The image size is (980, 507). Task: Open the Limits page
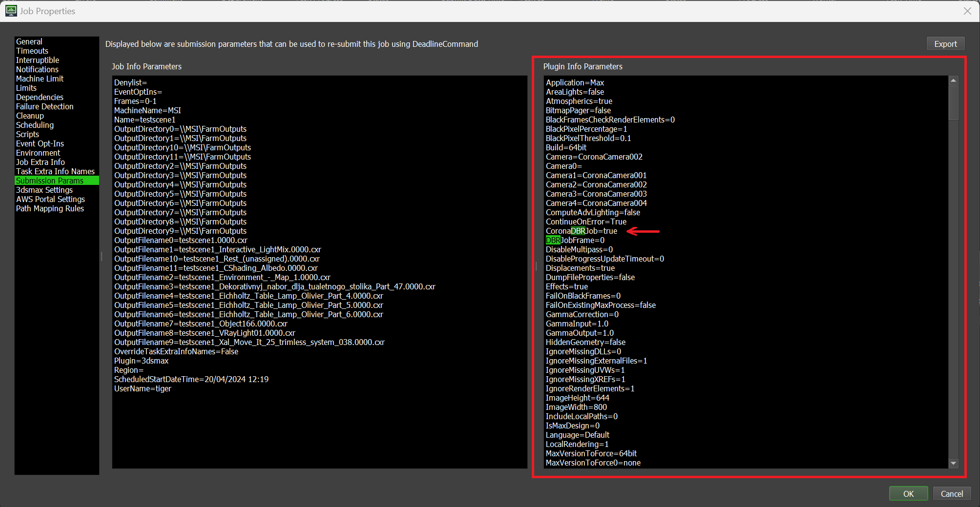26,88
